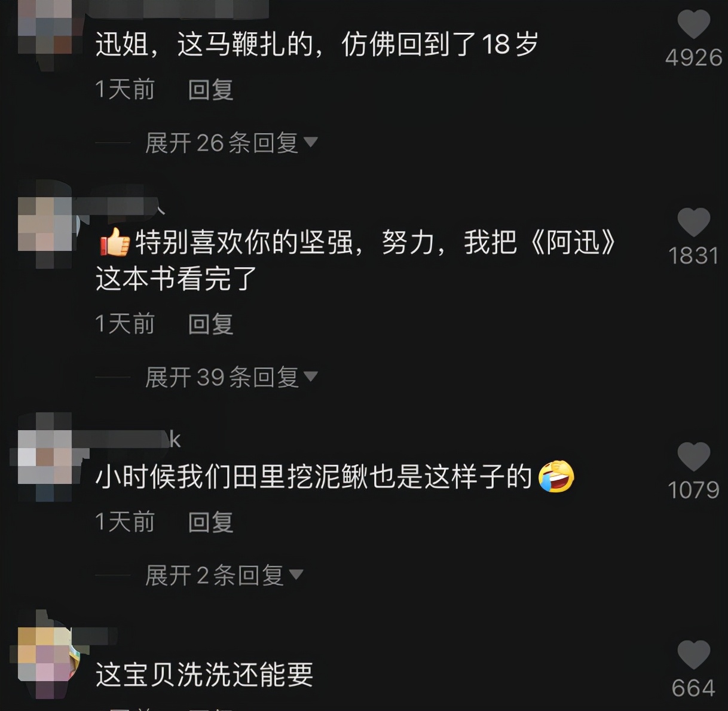
Task: Open the avatar of the user ending in k
Action: coord(46,457)
